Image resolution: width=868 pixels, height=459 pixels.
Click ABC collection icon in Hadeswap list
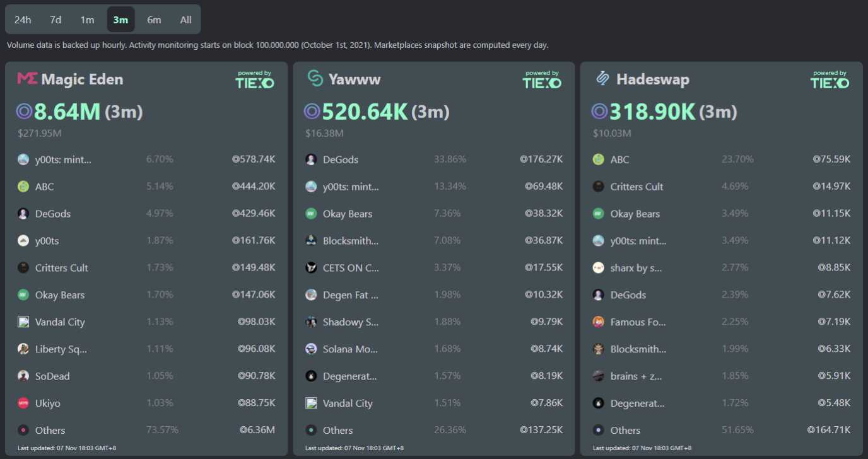tap(599, 160)
